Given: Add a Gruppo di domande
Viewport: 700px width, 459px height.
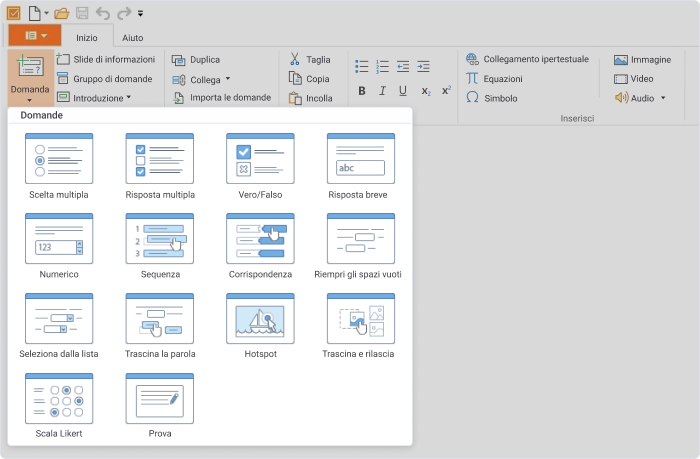Looking at the screenshot, I should pyautogui.click(x=105, y=79).
